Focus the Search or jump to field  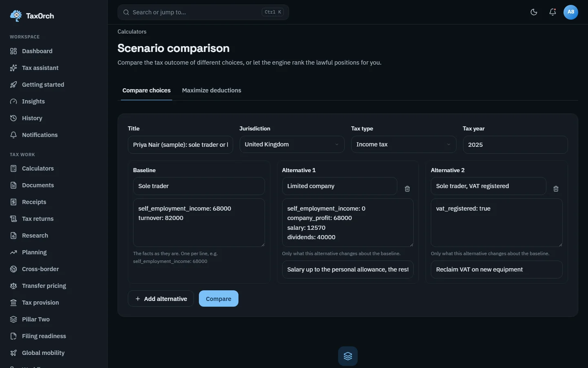tap(203, 12)
